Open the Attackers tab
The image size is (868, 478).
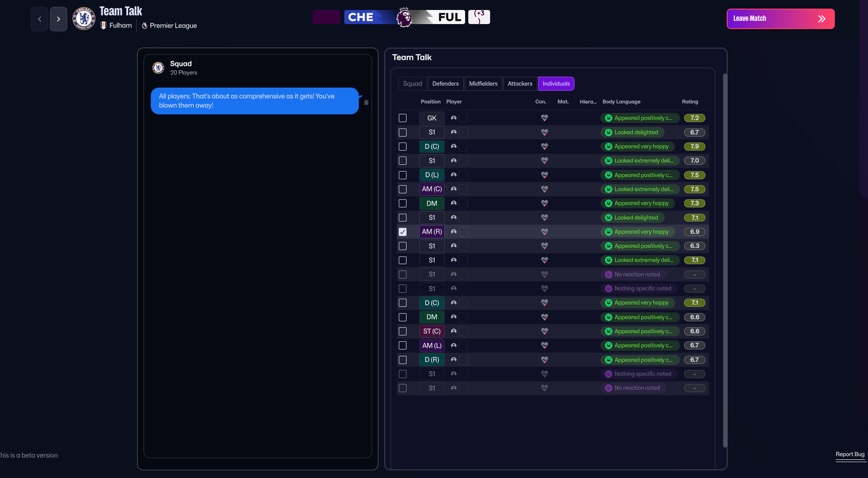click(520, 84)
